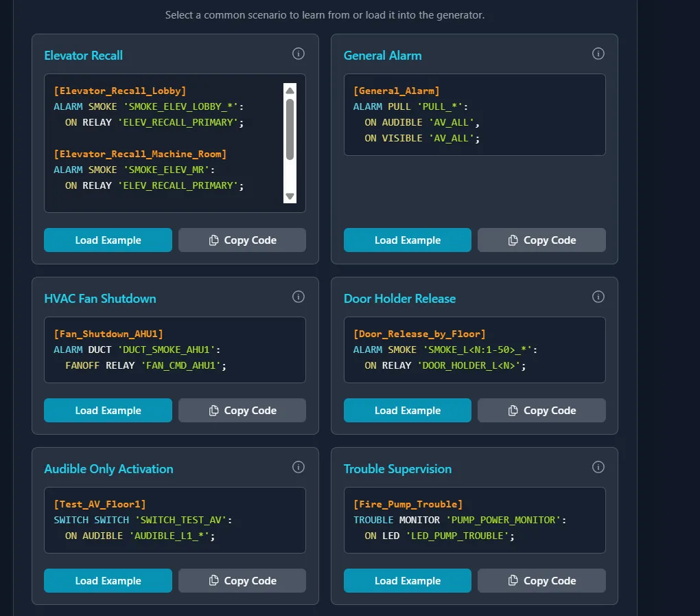The image size is (700, 616).
Task: Click 'SMOKE_L<N:1-50>_*' string in code
Action: pyautogui.click(x=477, y=350)
